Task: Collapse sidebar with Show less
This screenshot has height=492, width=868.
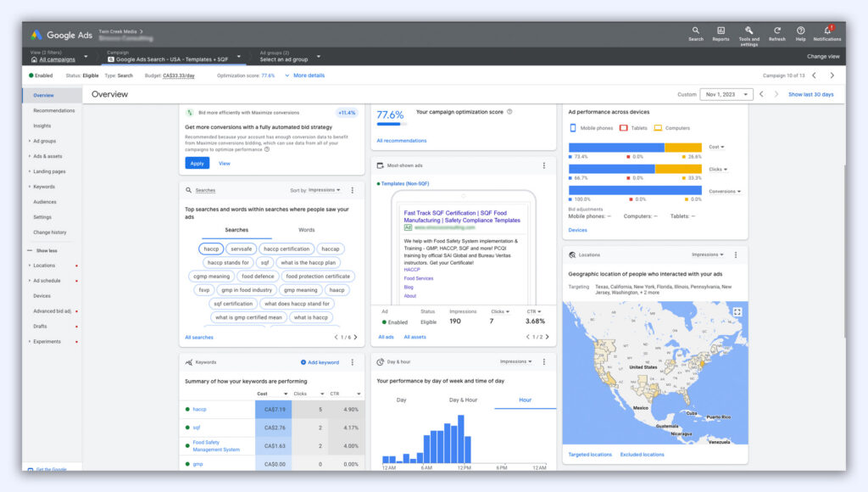Action: pos(42,250)
